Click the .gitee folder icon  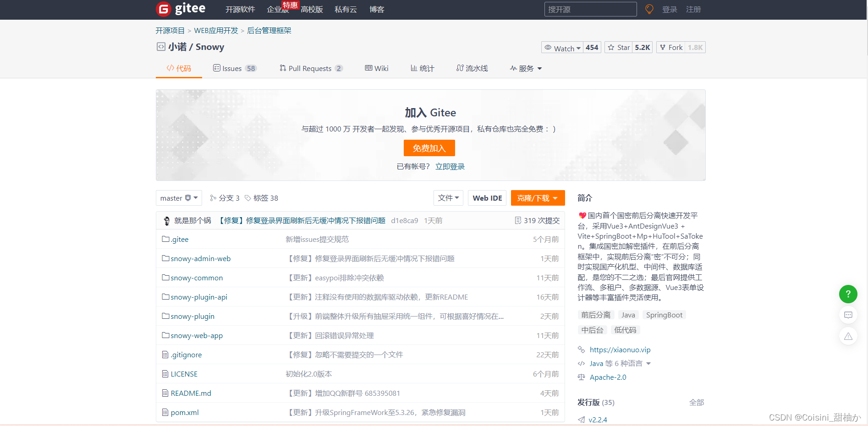tap(165, 239)
